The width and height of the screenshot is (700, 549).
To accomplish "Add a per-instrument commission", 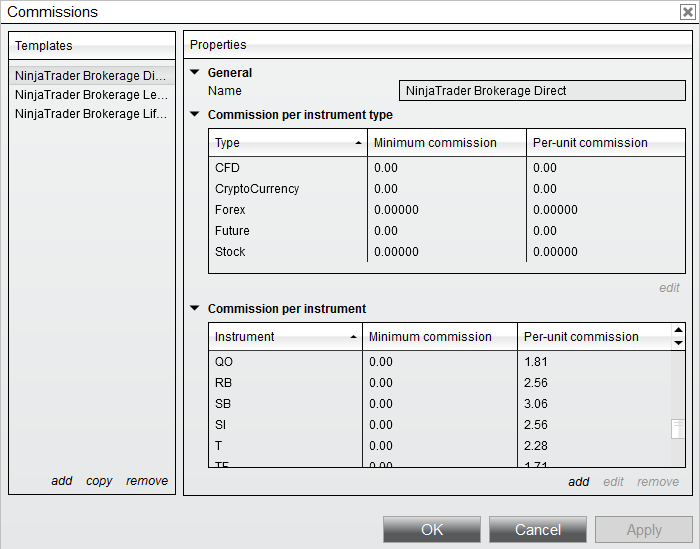I will tap(579, 482).
